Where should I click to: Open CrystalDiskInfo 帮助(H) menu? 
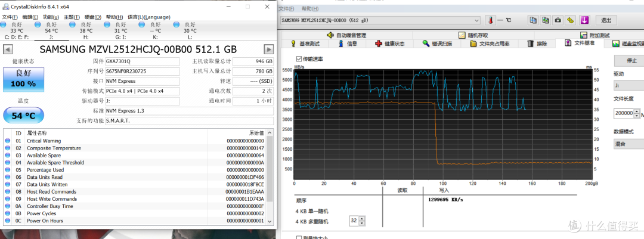[x=114, y=17]
